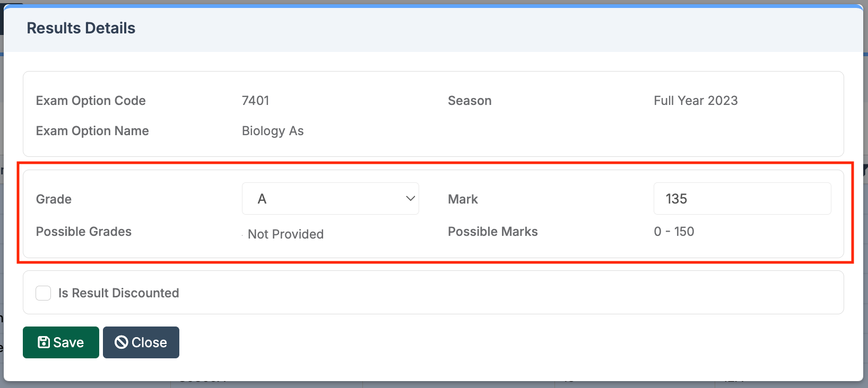This screenshot has width=868, height=388.
Task: Click the Results Details heading
Action: [x=81, y=28]
